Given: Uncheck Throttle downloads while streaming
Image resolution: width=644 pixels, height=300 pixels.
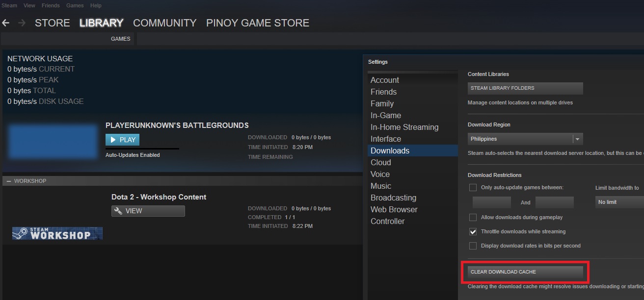Looking at the screenshot, I should coord(473,231).
